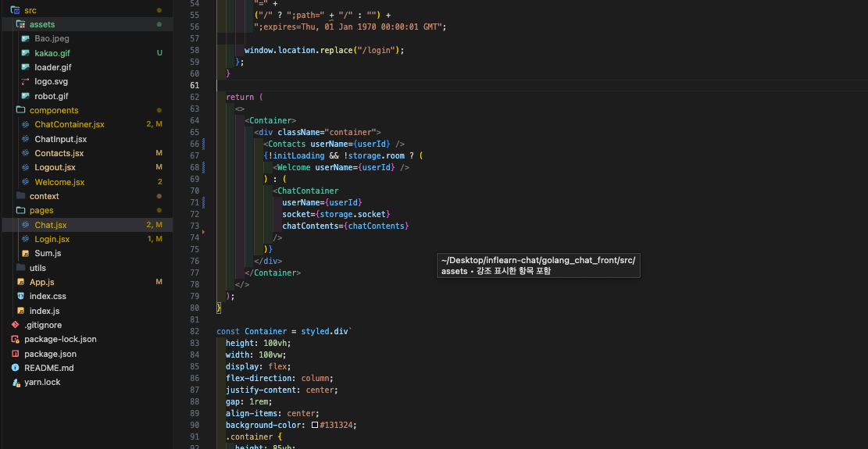The width and height of the screenshot is (868, 449).
Task: Place cursor on 'return (' line
Action: (x=245, y=97)
